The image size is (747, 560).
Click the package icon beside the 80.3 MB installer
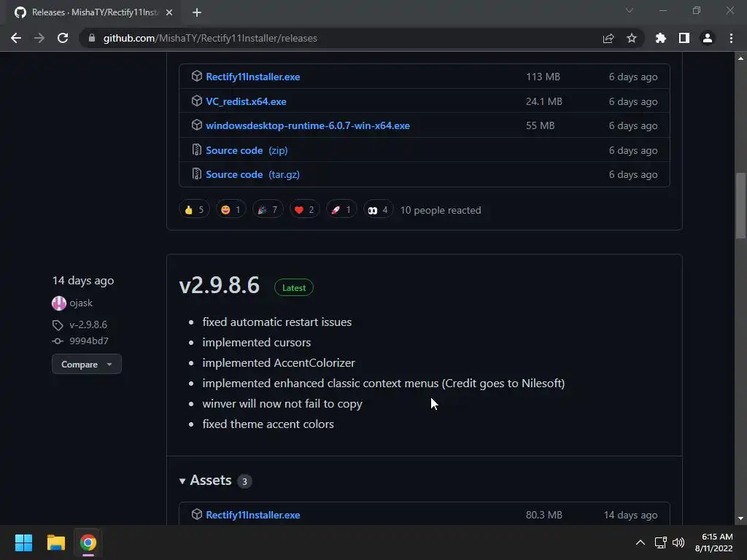coord(197,514)
